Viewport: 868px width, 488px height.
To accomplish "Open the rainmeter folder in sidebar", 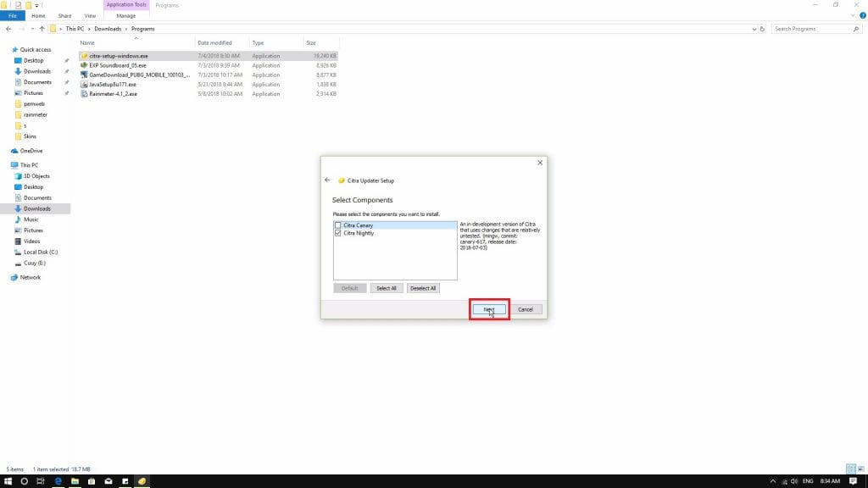I will click(36, 114).
